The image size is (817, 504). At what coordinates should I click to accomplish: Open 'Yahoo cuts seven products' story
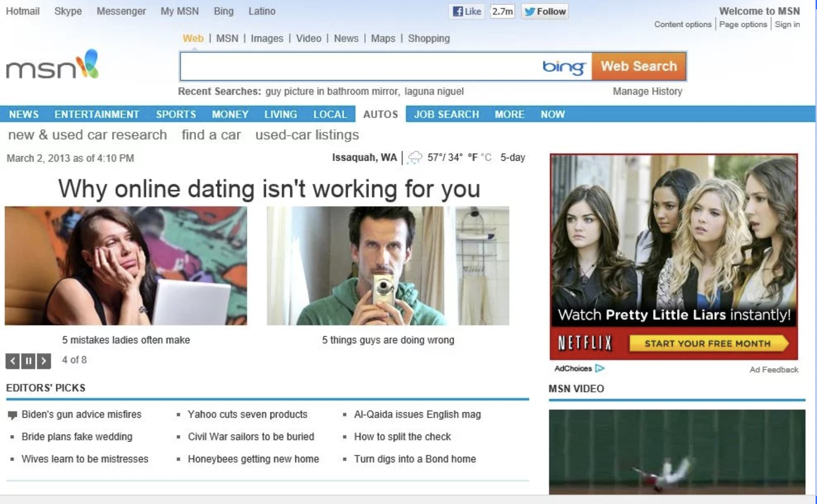pyautogui.click(x=248, y=415)
